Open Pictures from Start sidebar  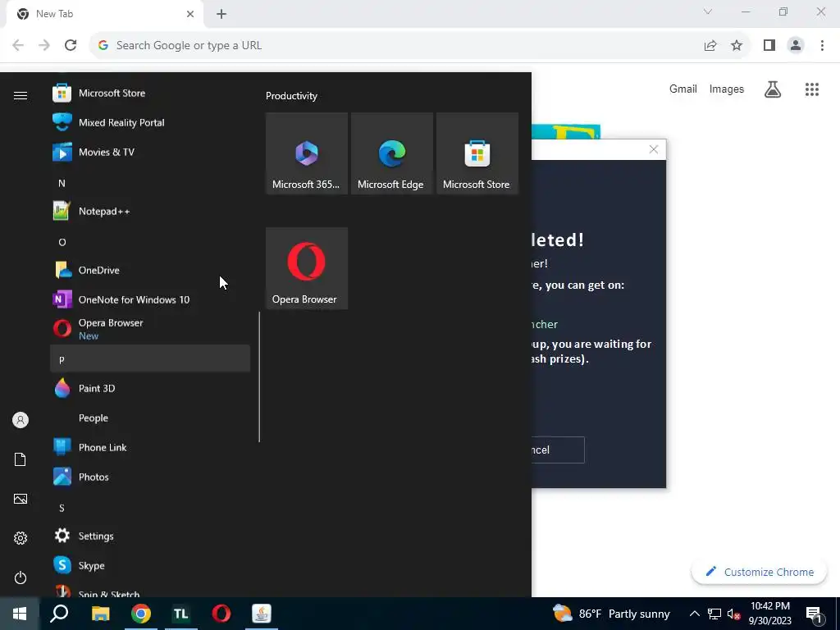[x=21, y=499]
